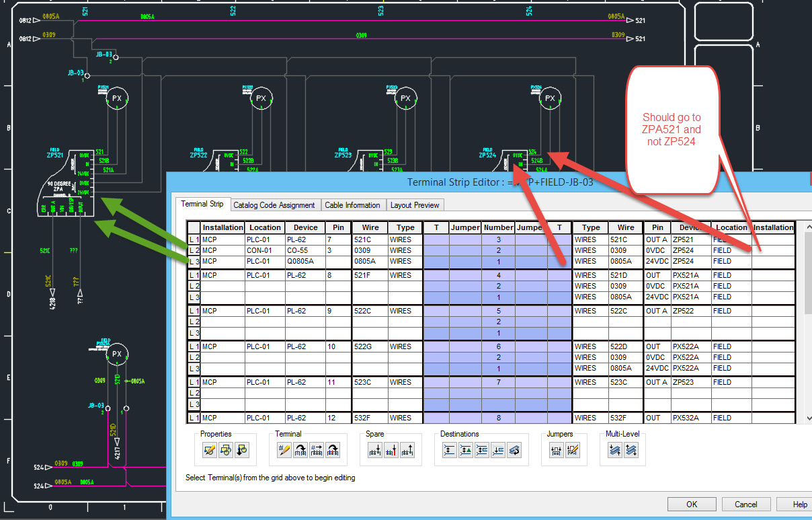Select the Edit Jumper icon in Jumpers group
The image size is (812, 520).
click(574, 449)
